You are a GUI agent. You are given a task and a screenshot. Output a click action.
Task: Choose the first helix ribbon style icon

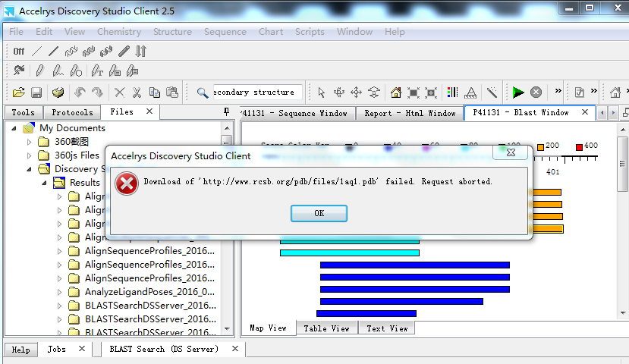tap(71, 52)
